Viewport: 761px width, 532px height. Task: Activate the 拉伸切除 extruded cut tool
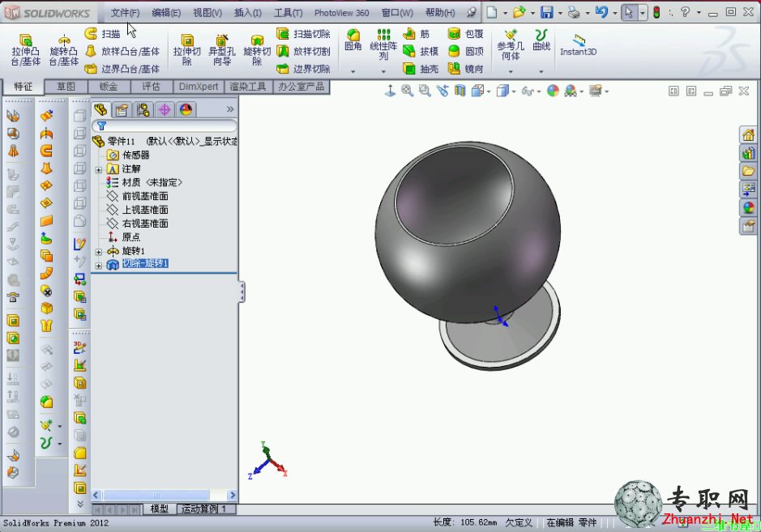coord(187,50)
